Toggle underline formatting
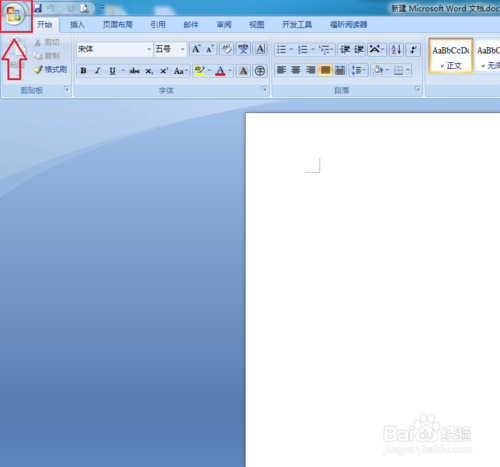The image size is (500, 467). pyautogui.click(x=112, y=71)
